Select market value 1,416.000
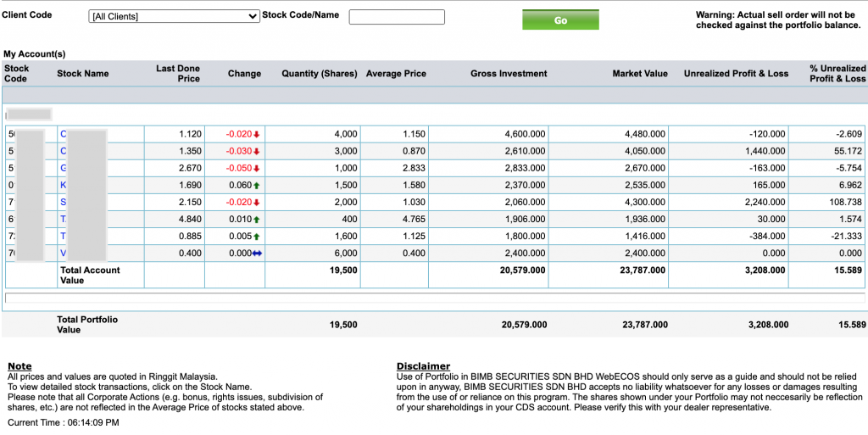The width and height of the screenshot is (868, 435). (645, 237)
